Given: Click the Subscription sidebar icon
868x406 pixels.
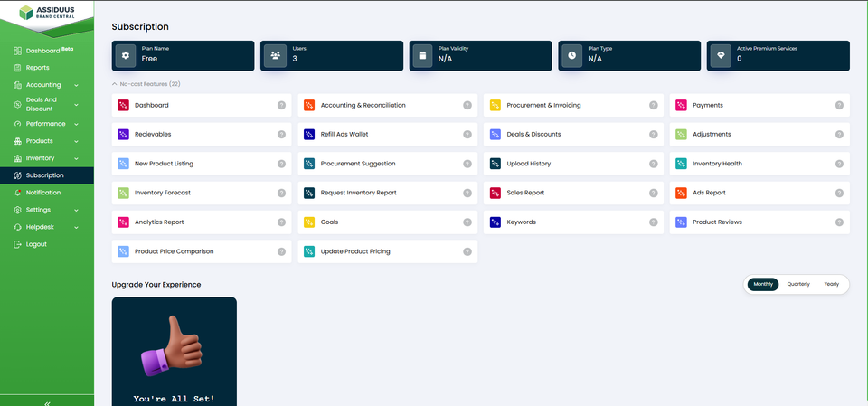Looking at the screenshot, I should tap(17, 175).
